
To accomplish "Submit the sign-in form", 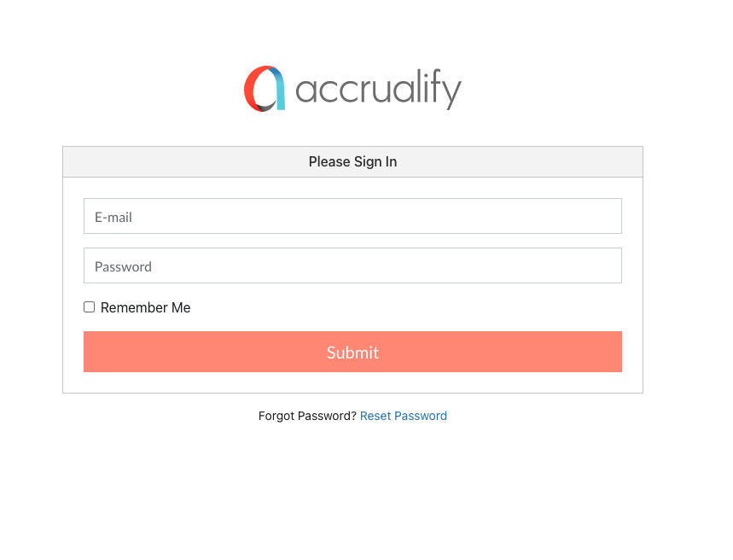I will [352, 352].
